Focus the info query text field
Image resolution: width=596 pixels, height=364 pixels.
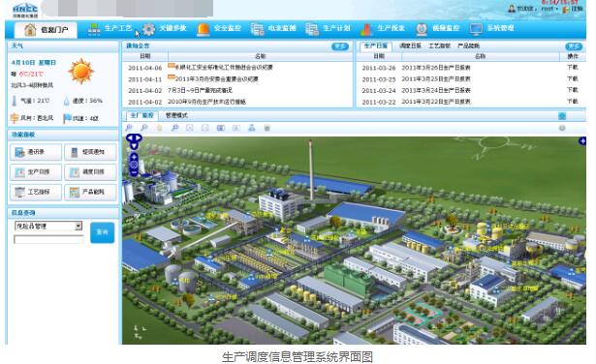tap(48, 239)
